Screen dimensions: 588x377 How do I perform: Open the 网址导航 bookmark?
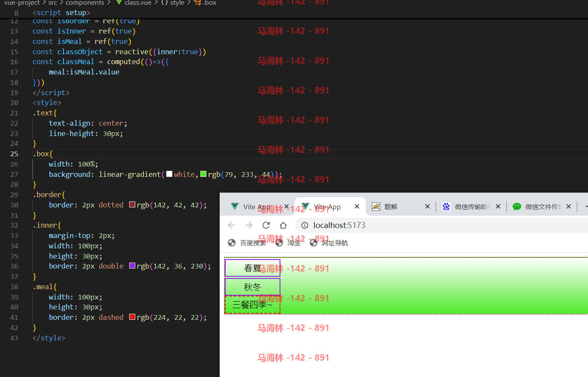[329, 243]
